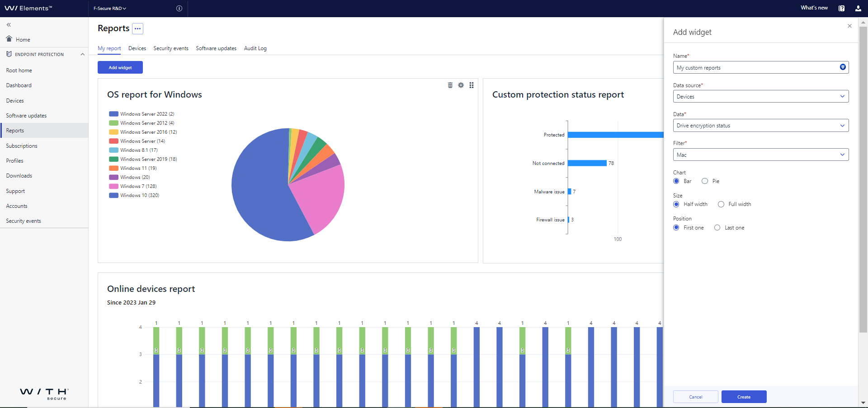The height and width of the screenshot is (408, 868).
Task: Open the user account icon
Action: point(858,8)
